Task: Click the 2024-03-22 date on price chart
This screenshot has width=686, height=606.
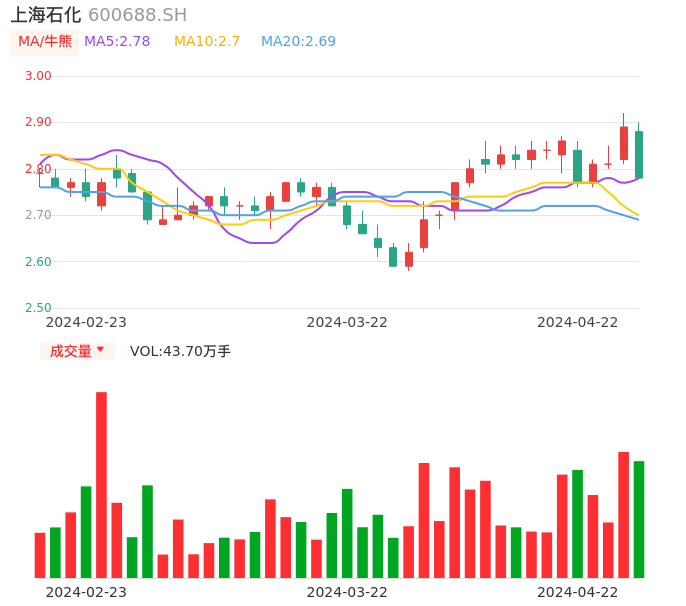Action: pyautogui.click(x=347, y=323)
